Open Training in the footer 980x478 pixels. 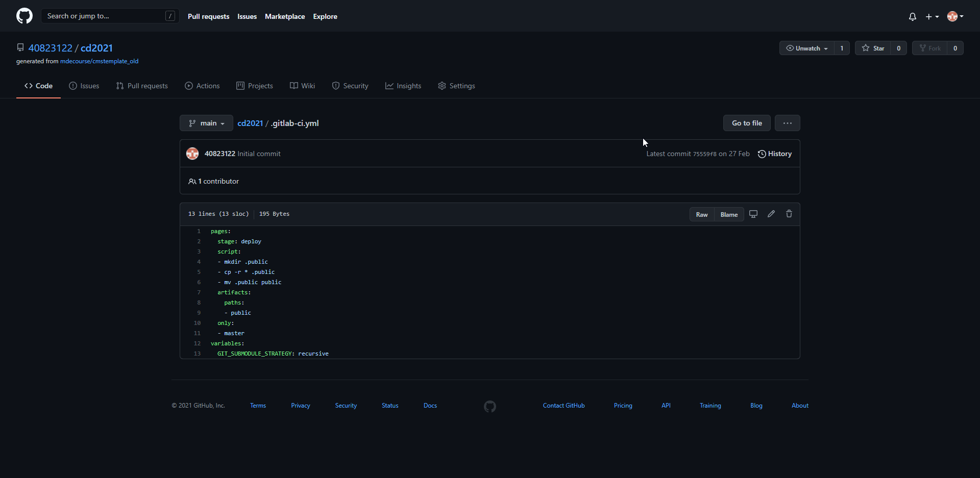(710, 406)
